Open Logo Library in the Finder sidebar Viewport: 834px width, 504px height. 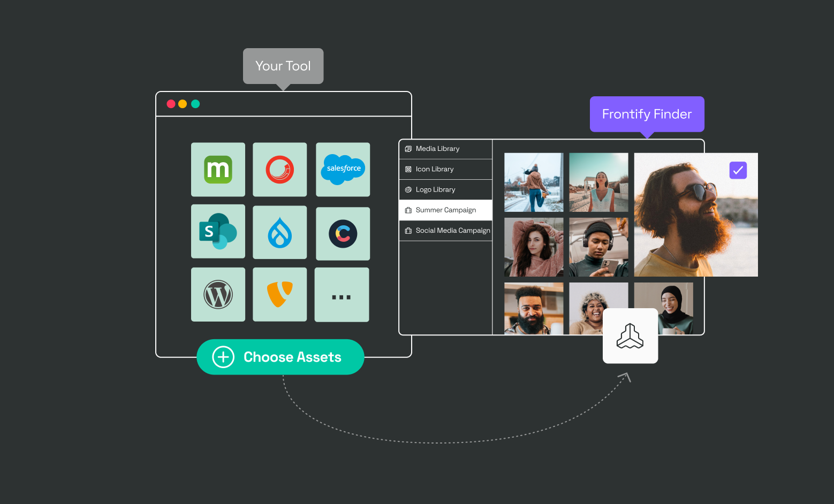[x=445, y=190]
